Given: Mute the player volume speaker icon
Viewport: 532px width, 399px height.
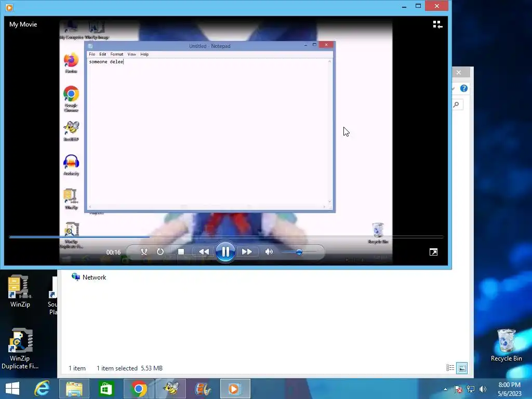Looking at the screenshot, I should 269,252.
